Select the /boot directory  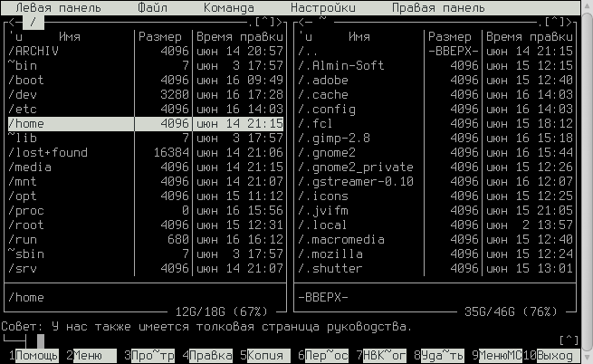click(x=146, y=81)
